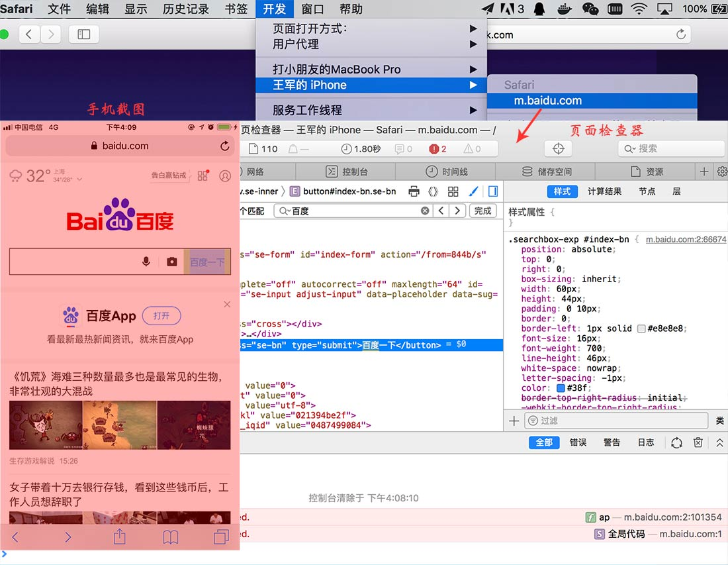Tap the iPhone tabs icon

(221, 537)
